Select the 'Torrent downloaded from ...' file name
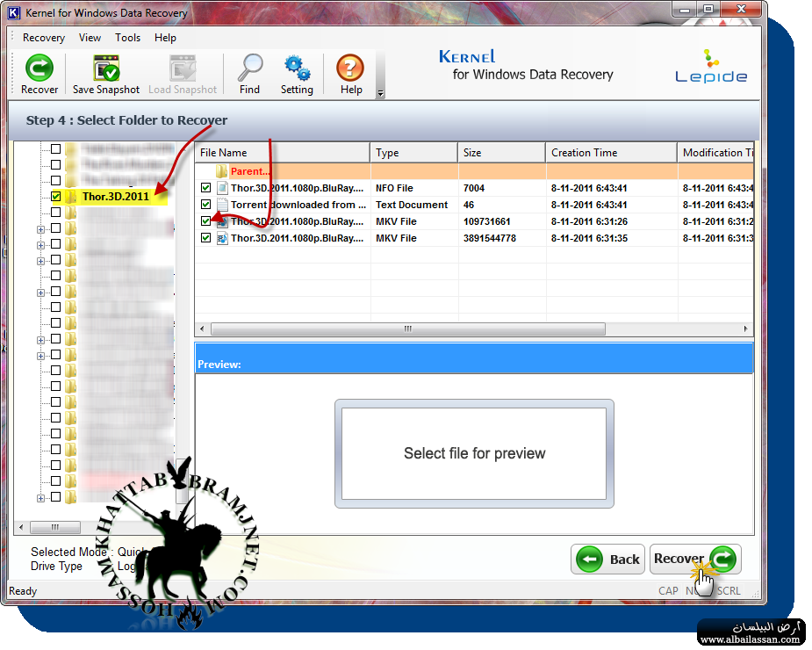This screenshot has height=650, width=812. tap(298, 205)
